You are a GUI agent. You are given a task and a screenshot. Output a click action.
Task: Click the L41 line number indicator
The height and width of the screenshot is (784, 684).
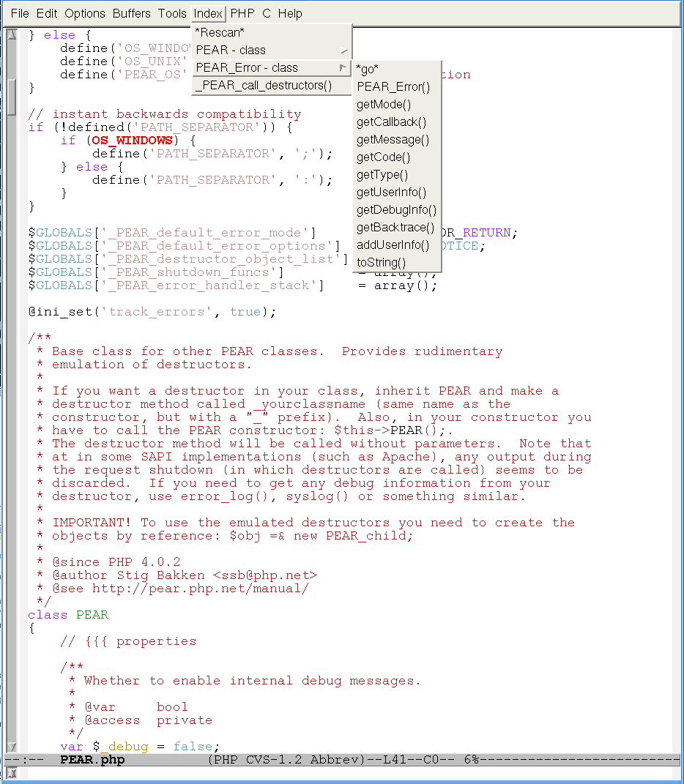pos(395,760)
